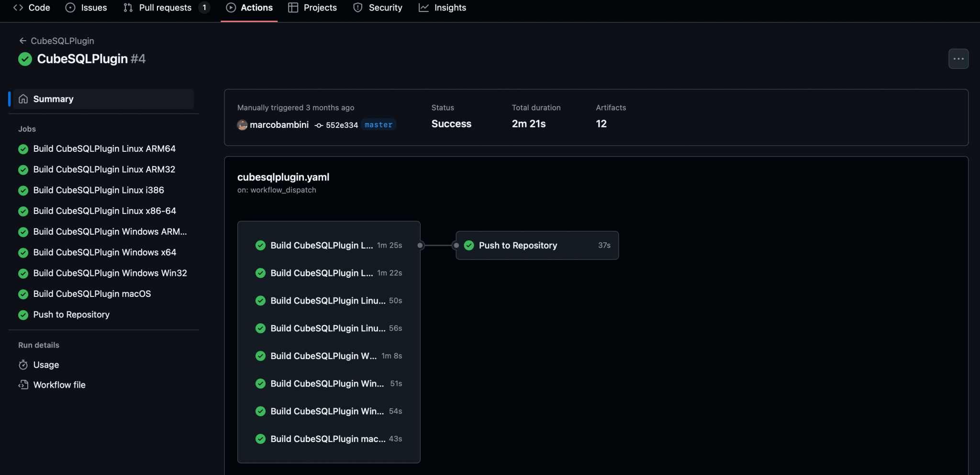Open Build CubeSQLPlugin macOS job in sidebar

click(92, 294)
